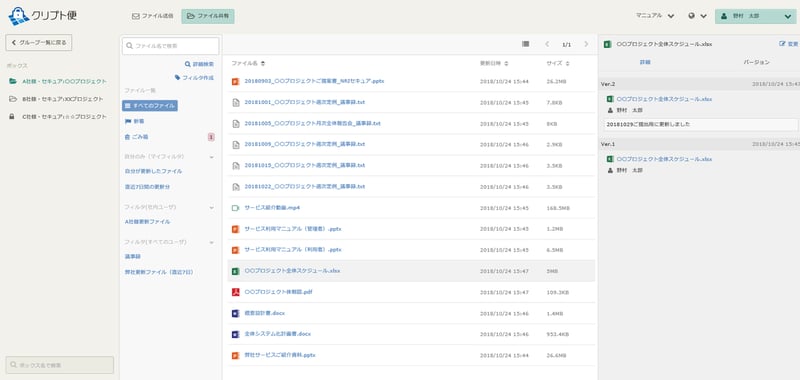
Task: Go to previous page arrow
Action: coord(547,44)
